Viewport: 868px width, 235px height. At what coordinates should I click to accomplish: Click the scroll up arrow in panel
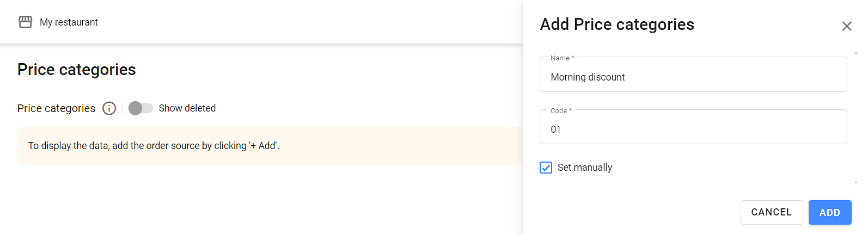point(856,53)
